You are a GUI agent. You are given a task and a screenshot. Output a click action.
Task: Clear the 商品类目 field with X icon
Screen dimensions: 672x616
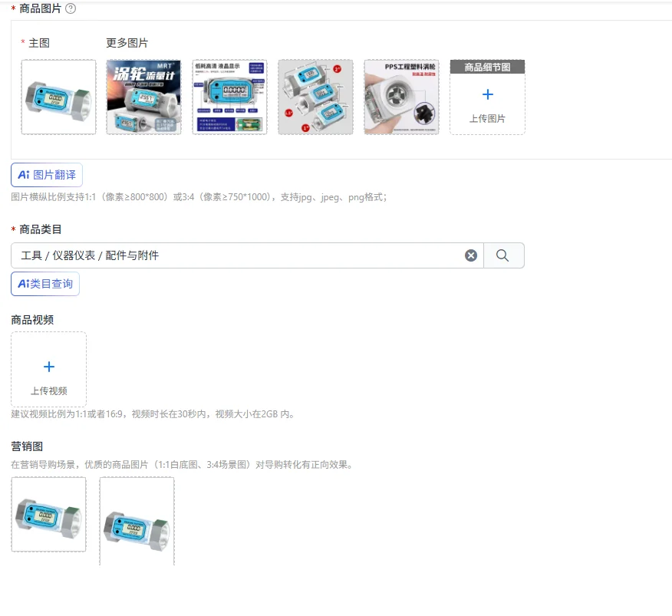[471, 255]
